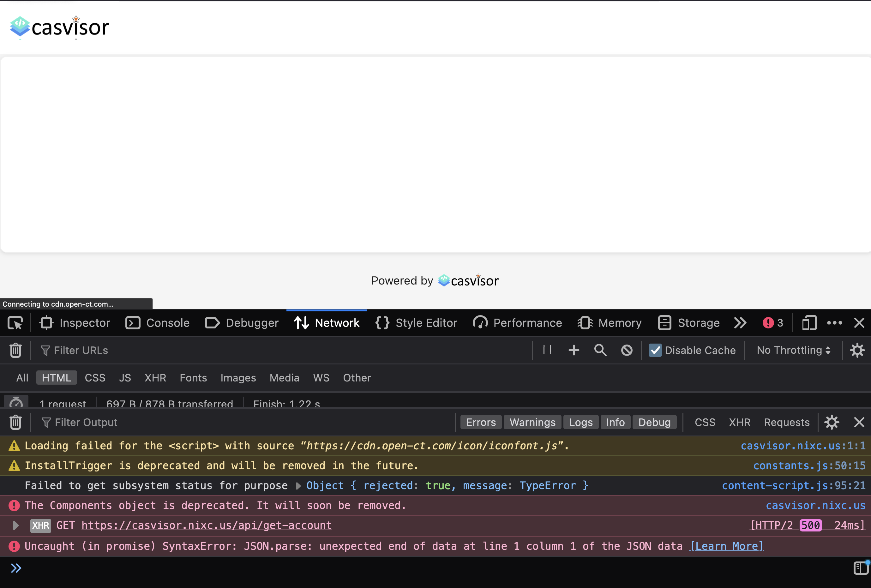Image resolution: width=871 pixels, height=588 pixels.
Task: Open request blocking icon
Action: pos(627,350)
